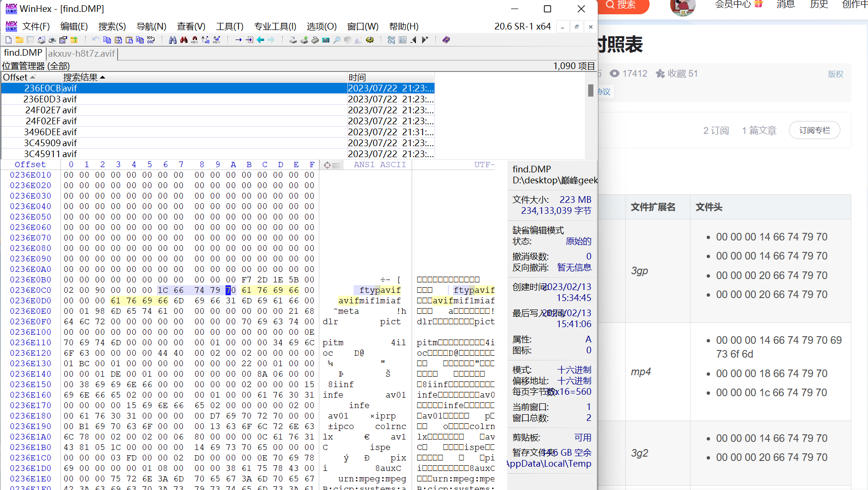Image resolution: width=868 pixels, height=490 pixels.
Task: Create a new file with toolbar icon
Action: (x=9, y=40)
